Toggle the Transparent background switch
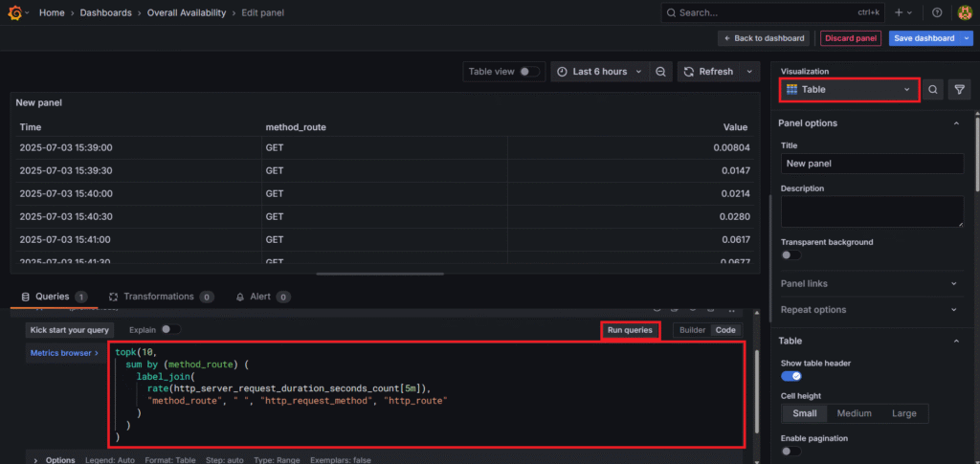Viewport: 980px width, 464px height. [x=791, y=255]
